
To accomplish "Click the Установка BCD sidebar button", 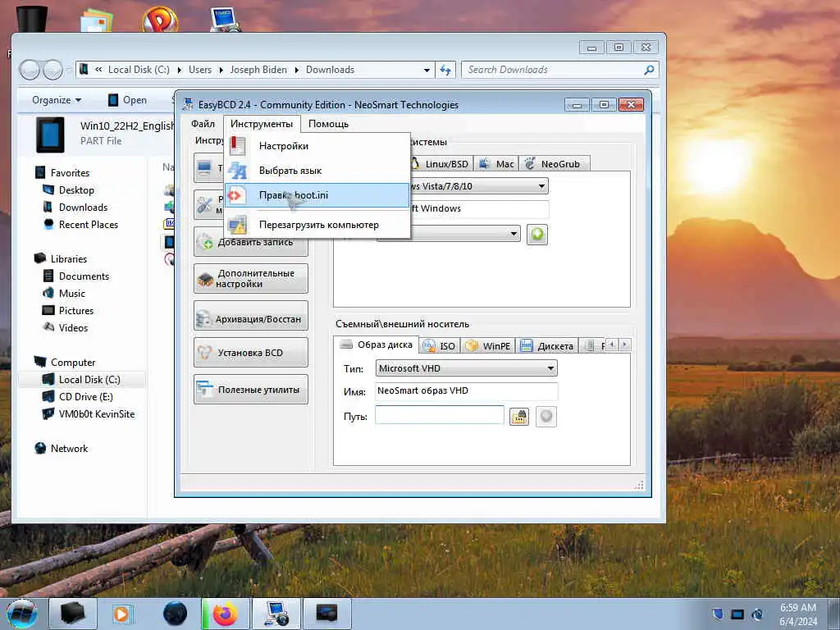I will 251,353.
